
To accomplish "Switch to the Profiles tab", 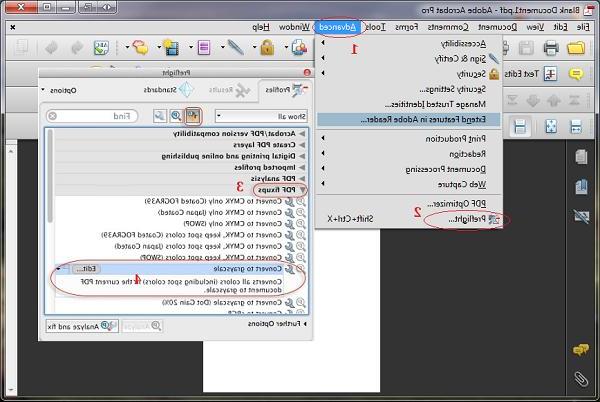I will point(286,90).
